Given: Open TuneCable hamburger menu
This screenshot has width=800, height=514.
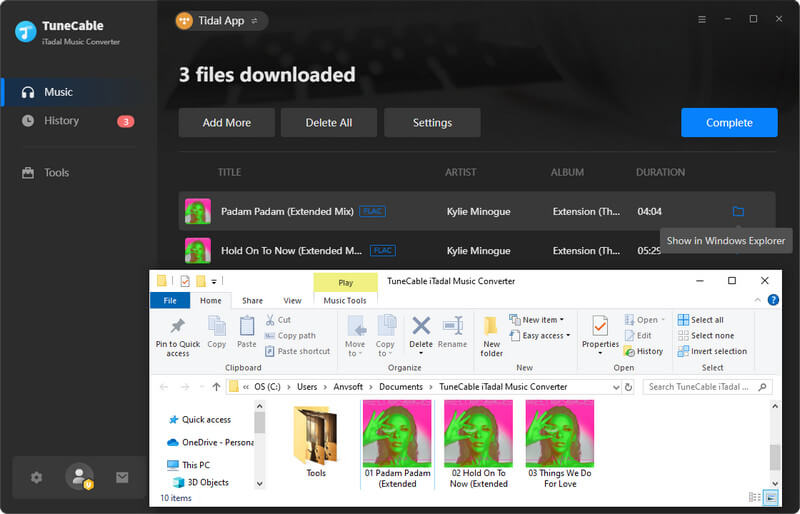Looking at the screenshot, I should [x=702, y=19].
